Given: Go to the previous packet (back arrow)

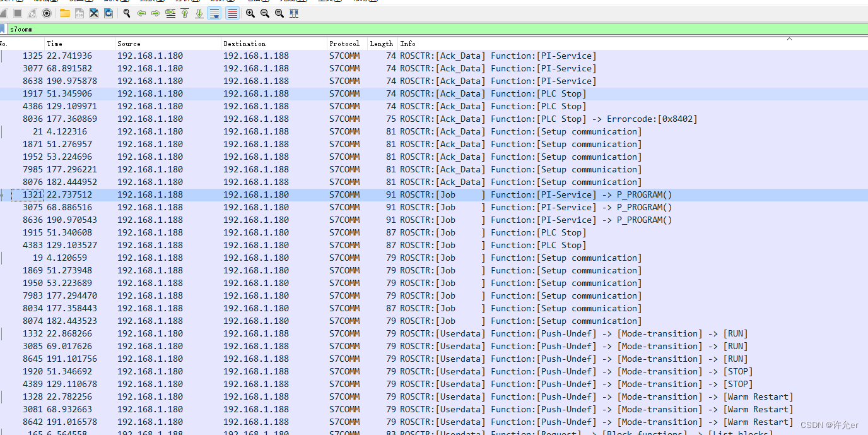Looking at the screenshot, I should [x=141, y=13].
